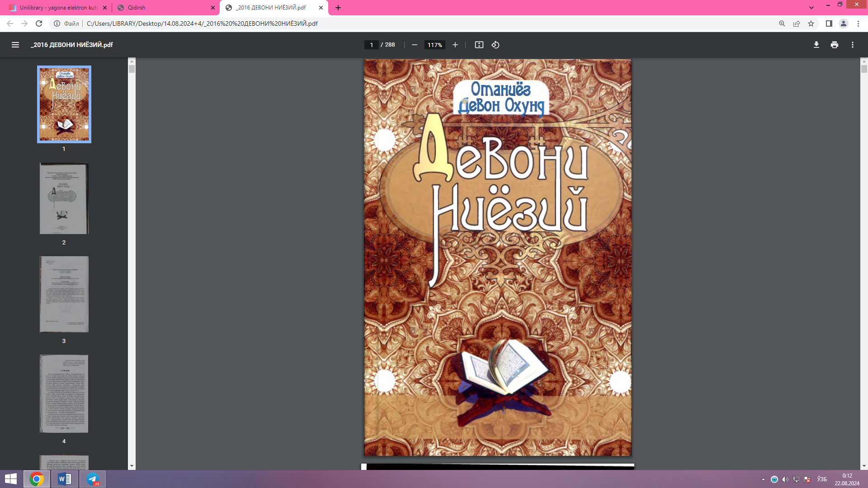Toggle the PDF sidebar menu icon

[15, 45]
